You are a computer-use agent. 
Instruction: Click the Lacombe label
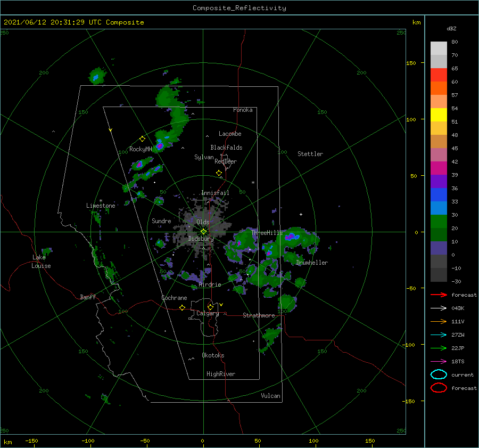pos(230,134)
